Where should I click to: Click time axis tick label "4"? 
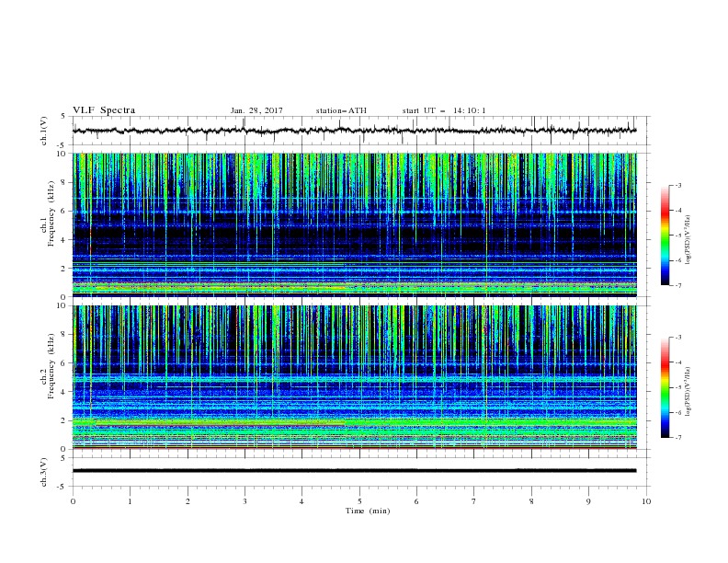302,501
